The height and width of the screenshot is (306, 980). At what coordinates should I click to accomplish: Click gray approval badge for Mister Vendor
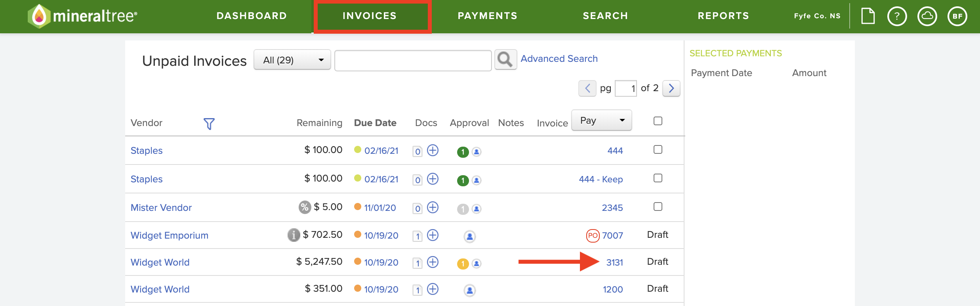click(x=463, y=209)
